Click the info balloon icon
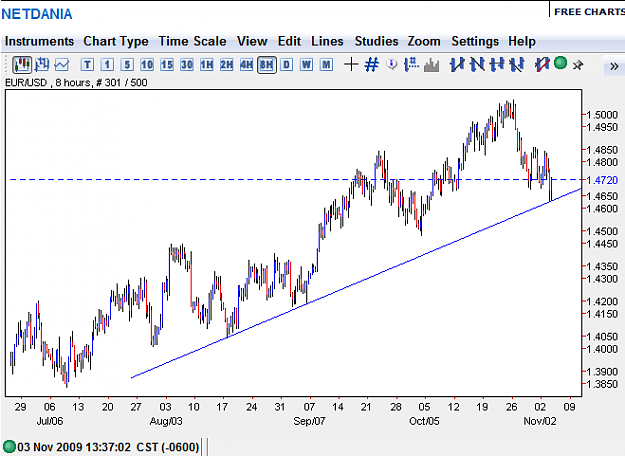The width and height of the screenshot is (625, 456). click(392, 65)
